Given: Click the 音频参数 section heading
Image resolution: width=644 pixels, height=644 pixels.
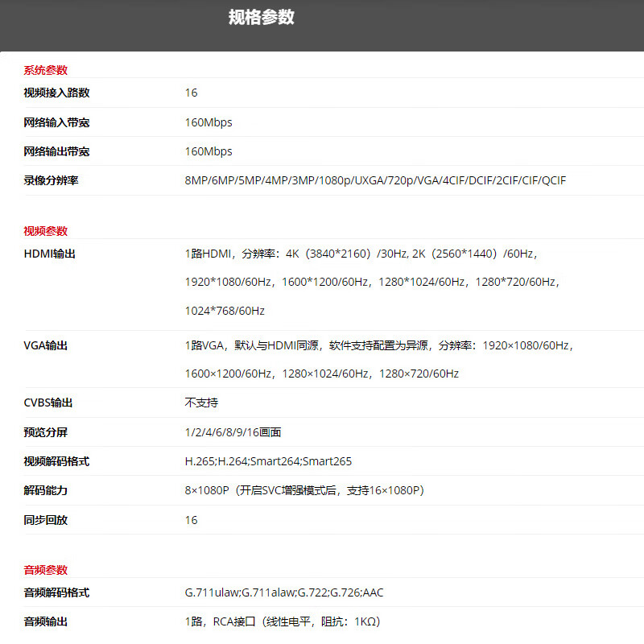Looking at the screenshot, I should [x=46, y=570].
